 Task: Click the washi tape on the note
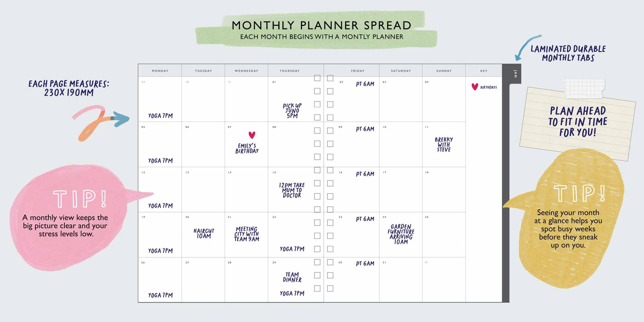[x=584, y=88]
